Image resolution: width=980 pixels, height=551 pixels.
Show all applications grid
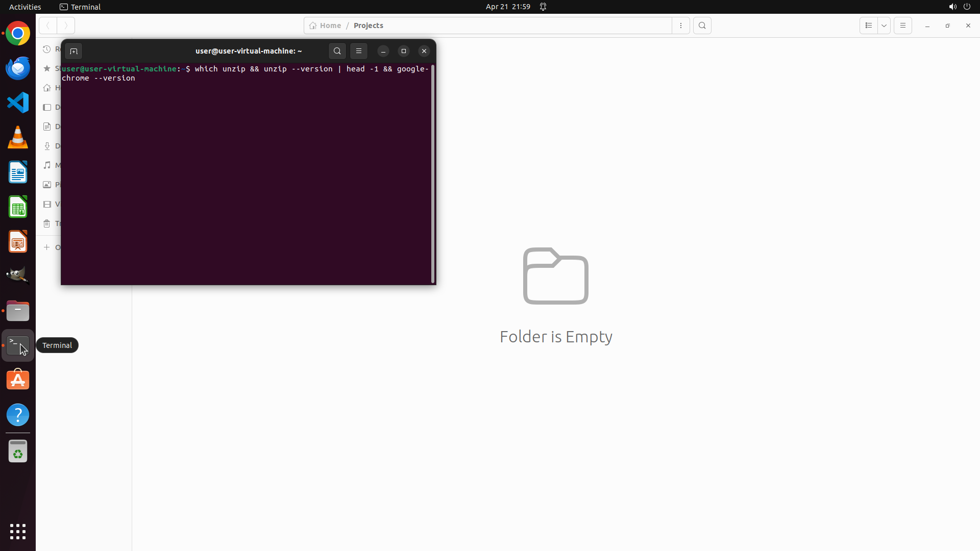[18, 532]
